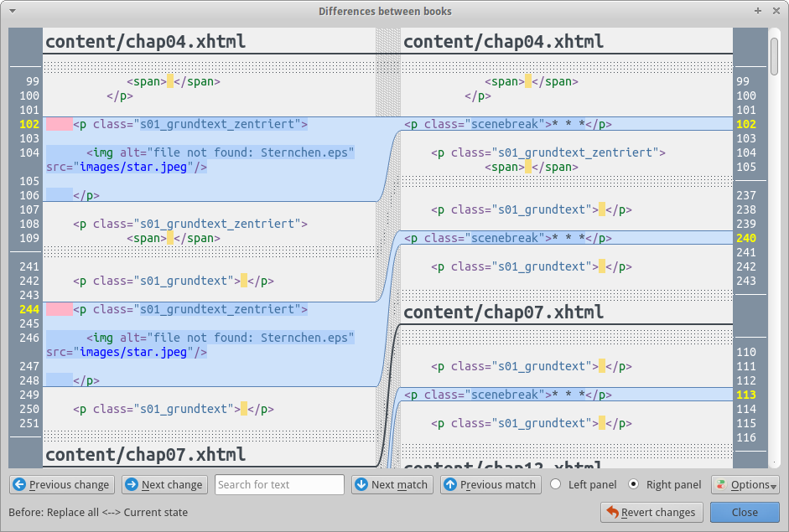Jump to the next change
789x532 pixels.
164,484
